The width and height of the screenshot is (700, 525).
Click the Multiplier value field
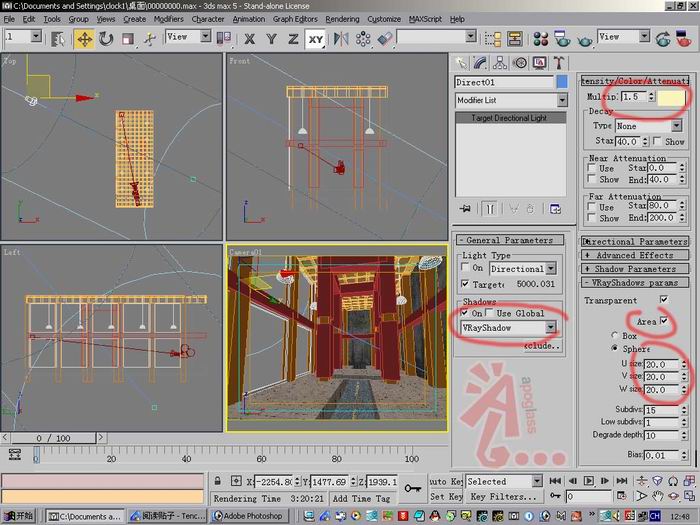[633, 97]
